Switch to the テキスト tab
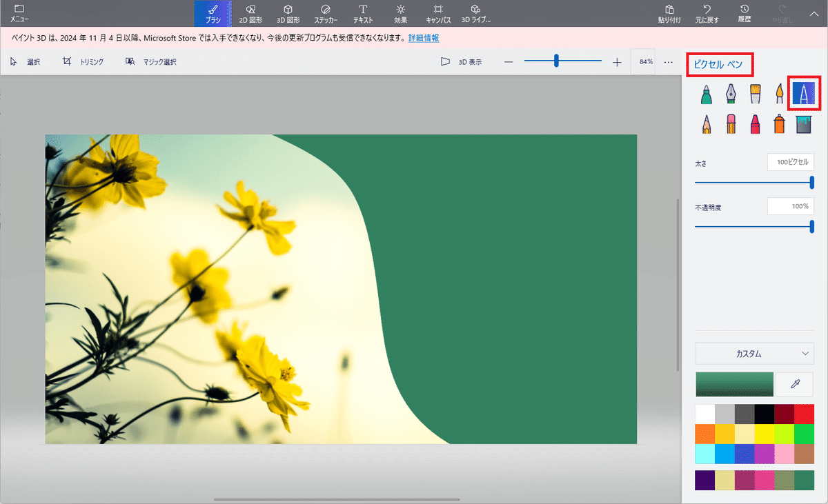 [x=363, y=13]
